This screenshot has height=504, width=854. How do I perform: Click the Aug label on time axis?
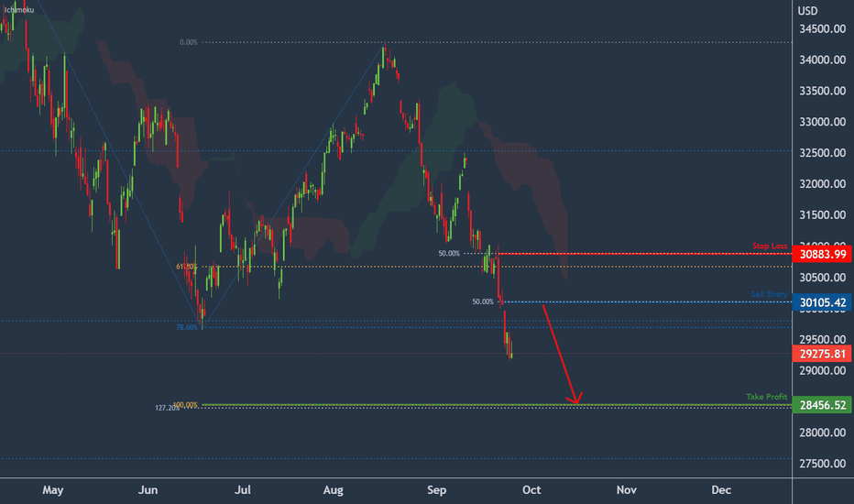[333, 490]
